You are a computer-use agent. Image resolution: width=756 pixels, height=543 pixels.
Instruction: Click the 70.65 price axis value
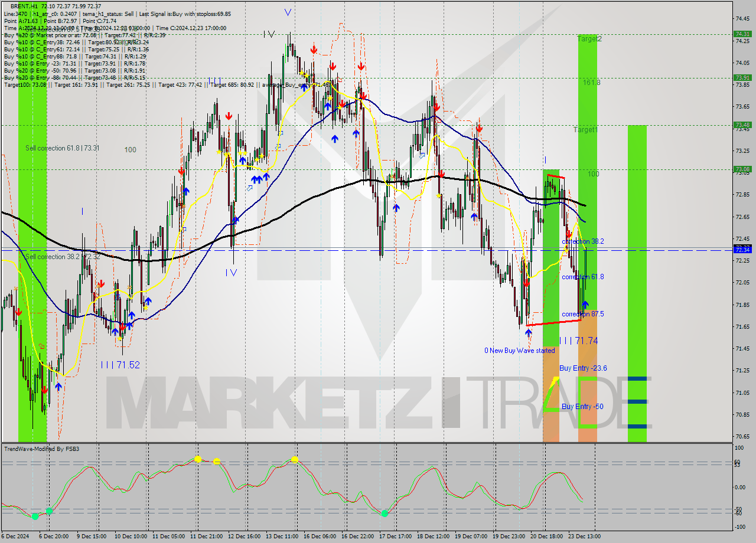[x=742, y=437]
